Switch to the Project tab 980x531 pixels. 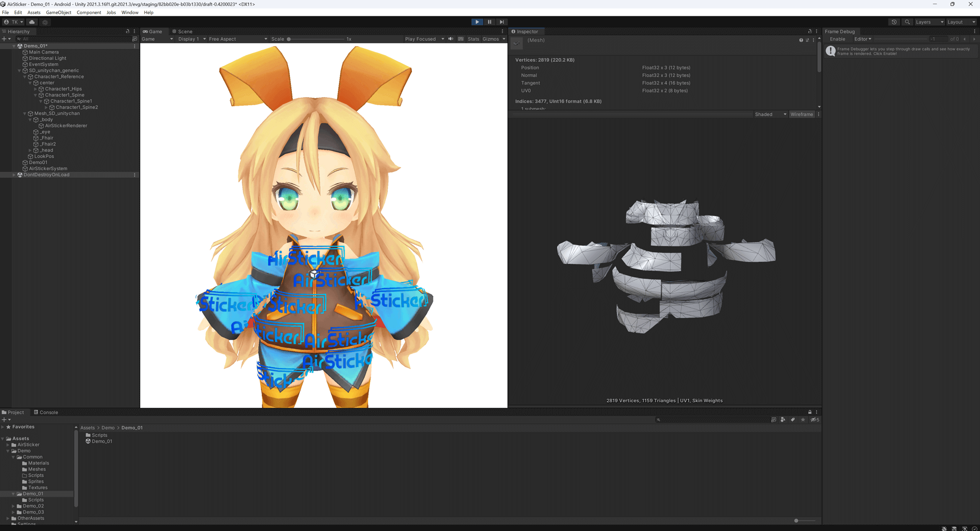[x=13, y=412]
